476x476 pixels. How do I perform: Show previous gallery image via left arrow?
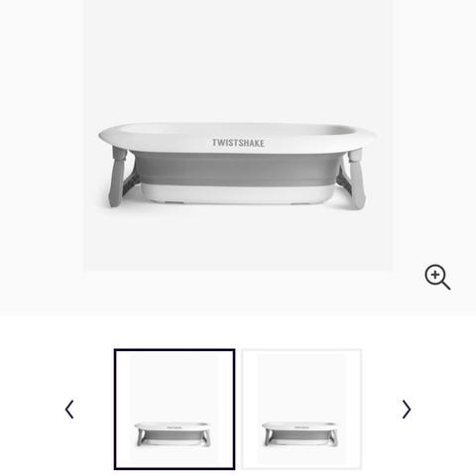[69, 410]
